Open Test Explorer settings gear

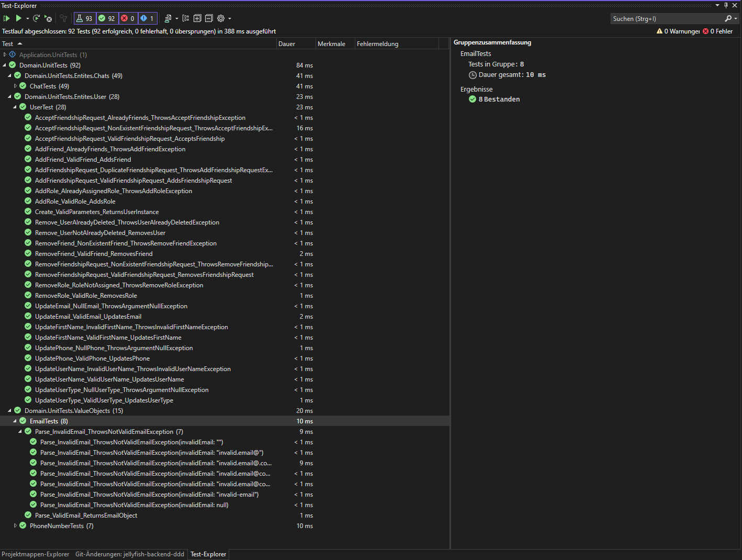[x=221, y=18]
